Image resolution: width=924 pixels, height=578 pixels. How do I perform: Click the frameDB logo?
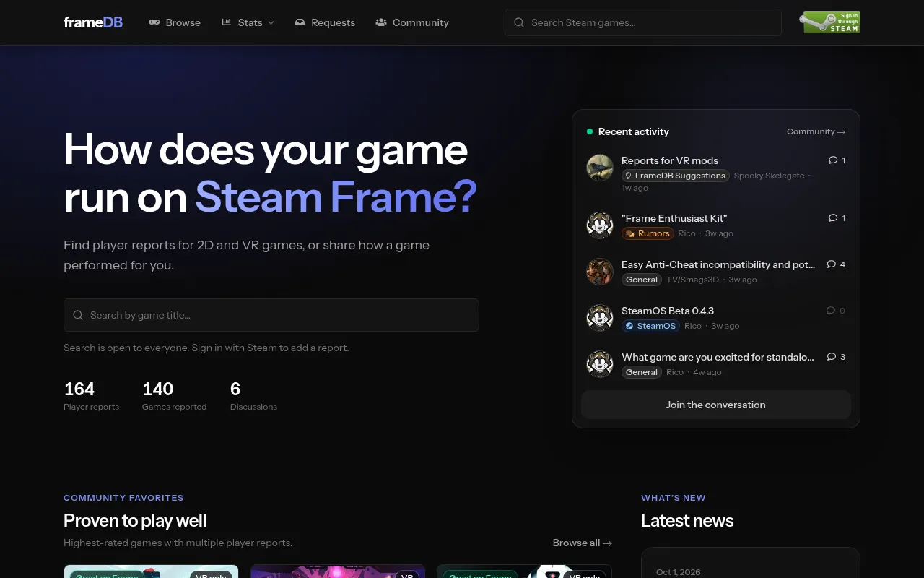point(93,22)
